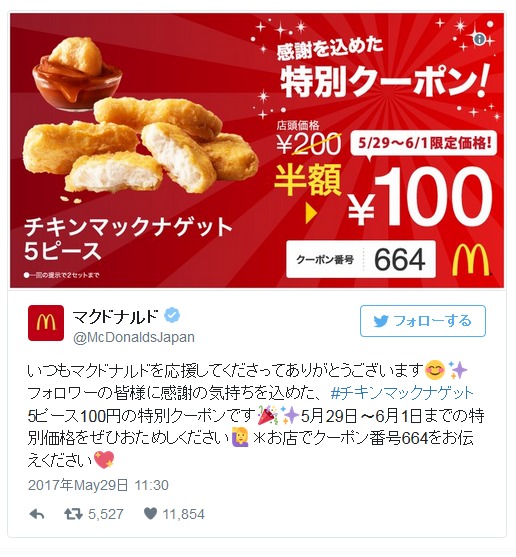Click the golden arches logo on coupon

coord(471,259)
